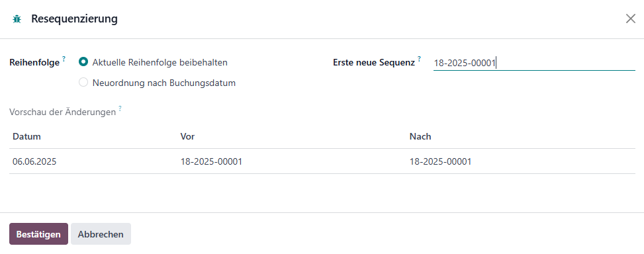Click the Vor value 18-2025-00001 in row
The width and height of the screenshot is (644, 254).
click(211, 161)
